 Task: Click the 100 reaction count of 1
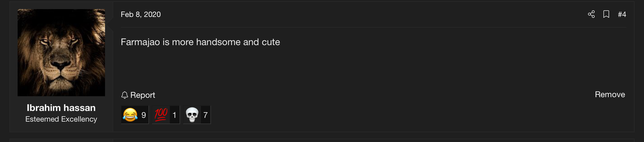pos(175,115)
